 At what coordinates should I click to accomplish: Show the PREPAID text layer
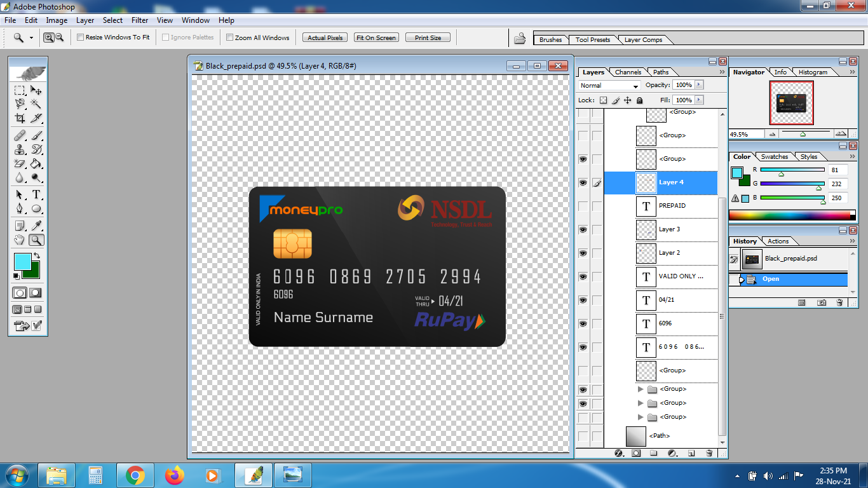click(x=583, y=206)
